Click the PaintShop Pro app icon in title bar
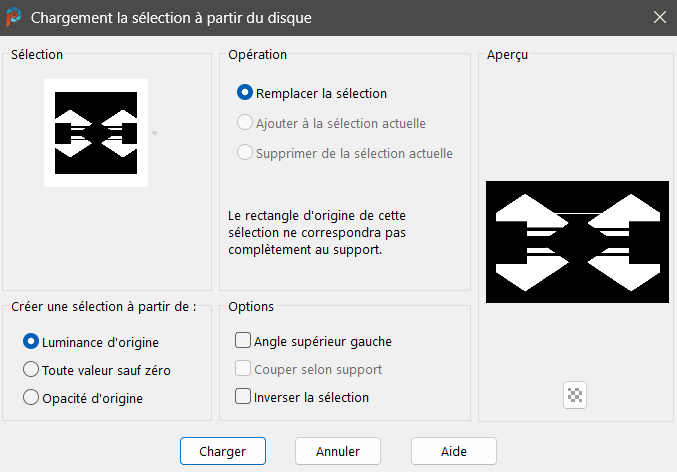Viewport: 677px width, 472px height. 14,17
